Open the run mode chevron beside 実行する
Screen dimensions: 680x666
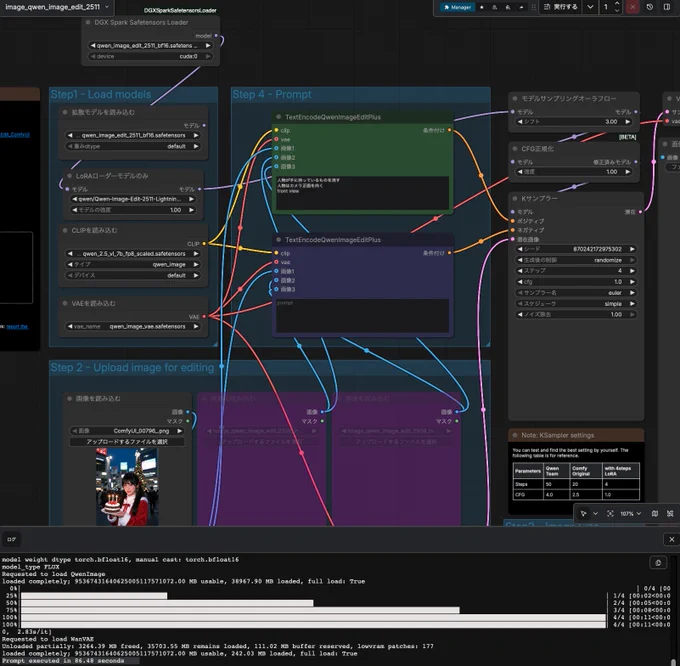coord(590,7)
